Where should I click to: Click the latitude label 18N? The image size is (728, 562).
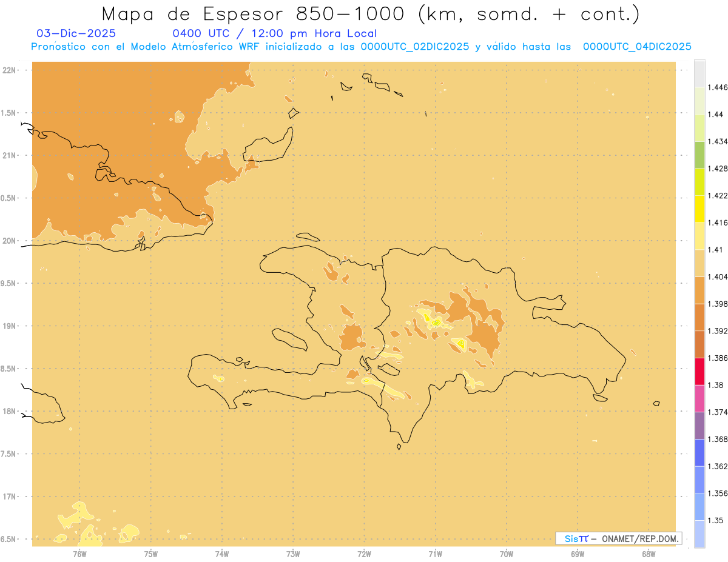pyautogui.click(x=9, y=411)
